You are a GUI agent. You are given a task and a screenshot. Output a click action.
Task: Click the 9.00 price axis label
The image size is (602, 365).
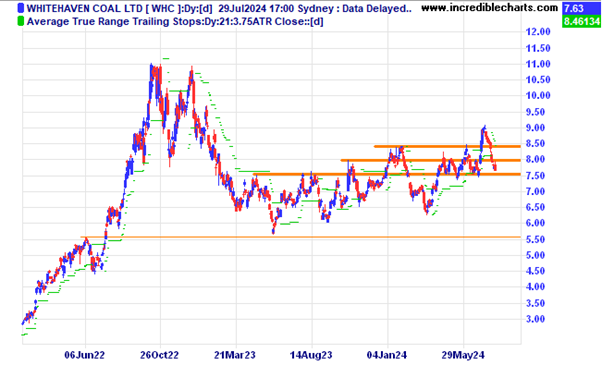coord(535,128)
